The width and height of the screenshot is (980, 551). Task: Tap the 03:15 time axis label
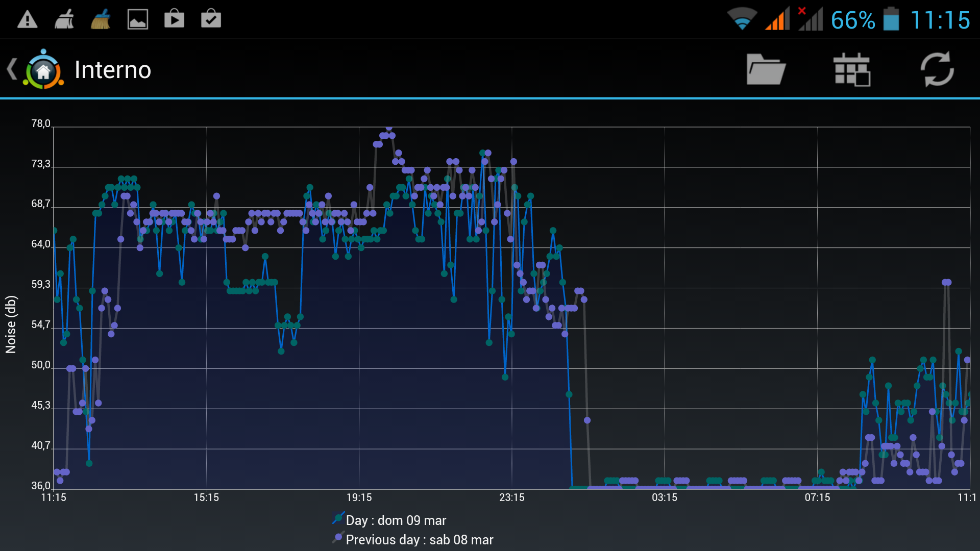click(x=664, y=497)
